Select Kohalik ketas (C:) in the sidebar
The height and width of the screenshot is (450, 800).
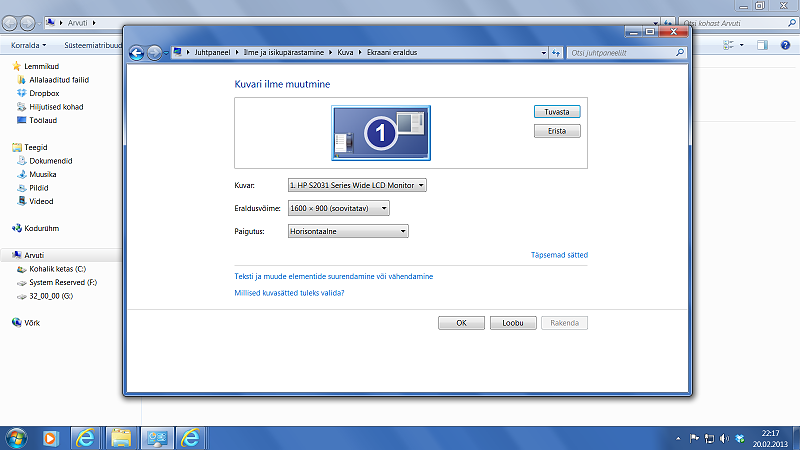(x=58, y=269)
